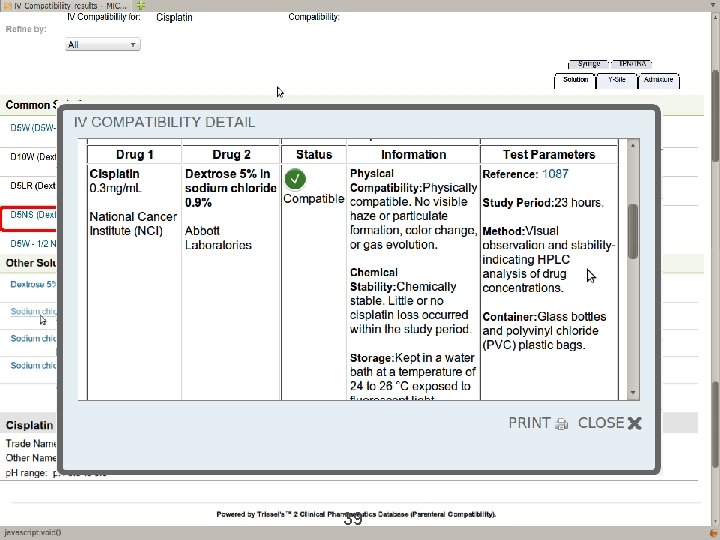Viewport: 720px width, 540px height.
Task: Open the new browser tab plus icon
Action: [x=141, y=6]
